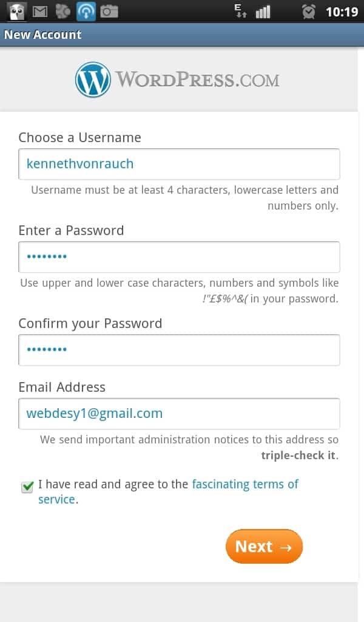364x622 pixels.
Task: Open the fascinating terms of service link
Action: click(x=168, y=491)
